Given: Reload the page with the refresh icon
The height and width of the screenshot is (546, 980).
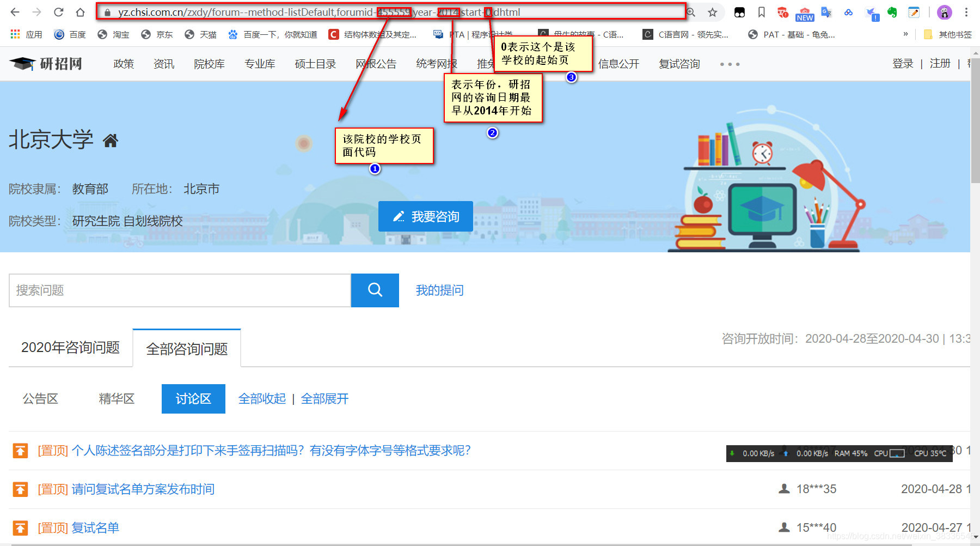Looking at the screenshot, I should click(x=58, y=12).
